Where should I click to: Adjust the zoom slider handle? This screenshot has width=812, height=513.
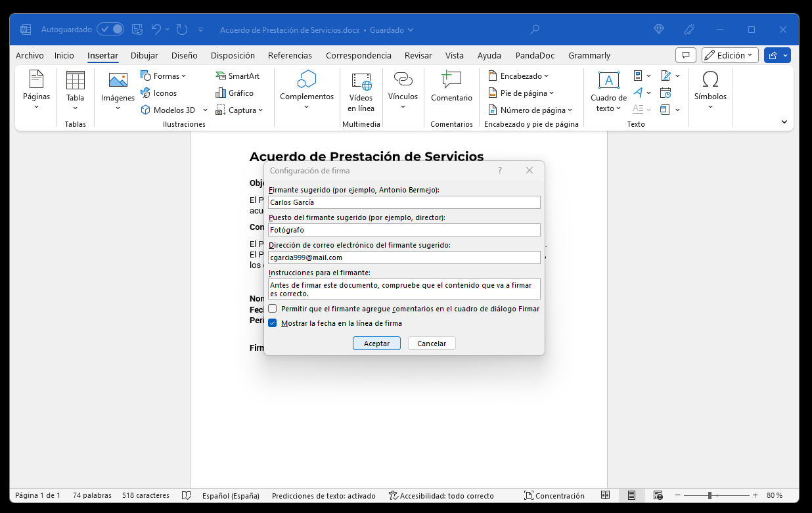pos(710,495)
